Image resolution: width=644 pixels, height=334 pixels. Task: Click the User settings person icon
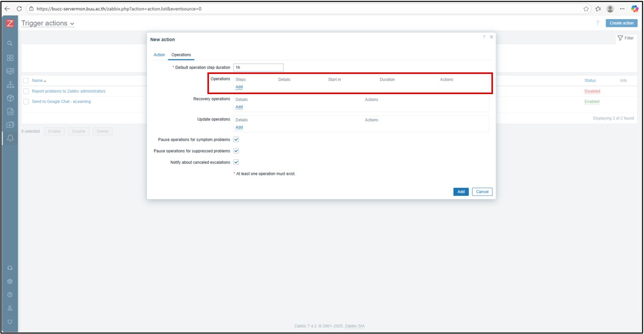pos(10,308)
